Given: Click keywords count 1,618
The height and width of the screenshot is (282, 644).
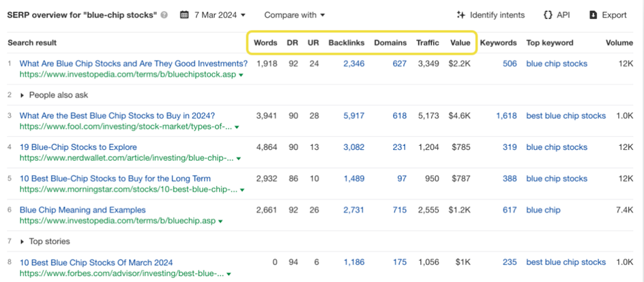Looking at the screenshot, I should click(x=506, y=116).
